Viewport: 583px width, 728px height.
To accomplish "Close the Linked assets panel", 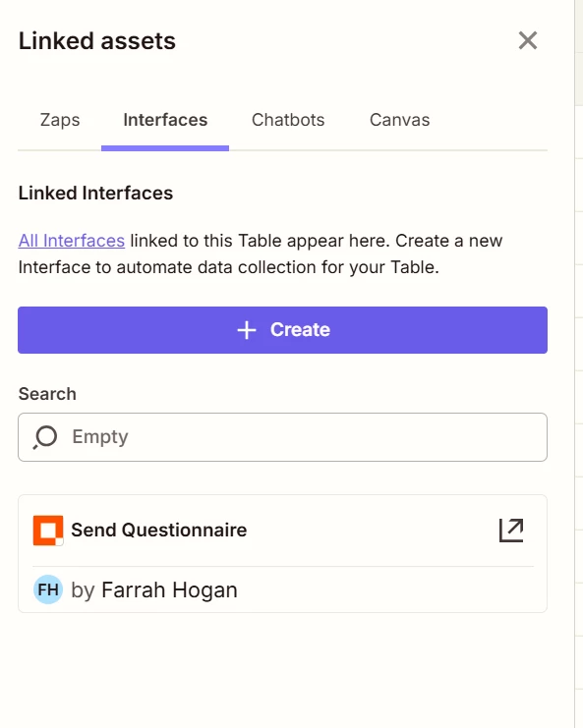I will 528,40.
